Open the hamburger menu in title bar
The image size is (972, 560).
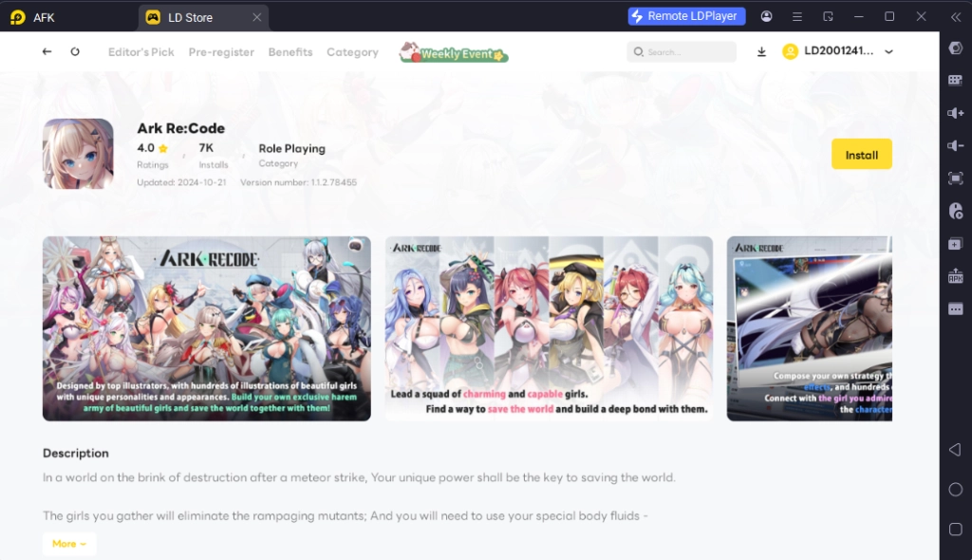click(x=797, y=17)
